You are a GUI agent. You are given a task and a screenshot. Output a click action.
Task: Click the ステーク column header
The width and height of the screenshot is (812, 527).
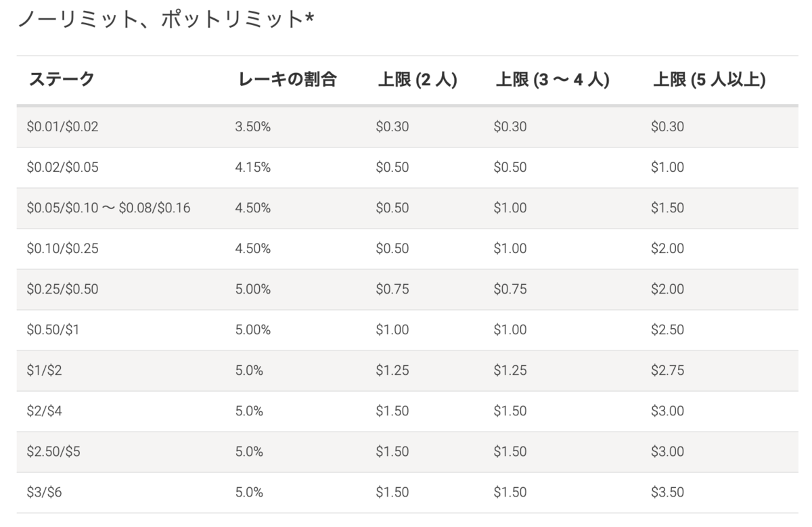(x=62, y=81)
